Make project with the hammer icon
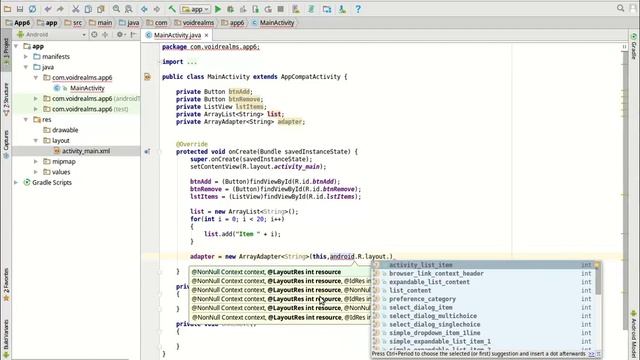This screenshot has height=360, width=640. click(x=172, y=9)
